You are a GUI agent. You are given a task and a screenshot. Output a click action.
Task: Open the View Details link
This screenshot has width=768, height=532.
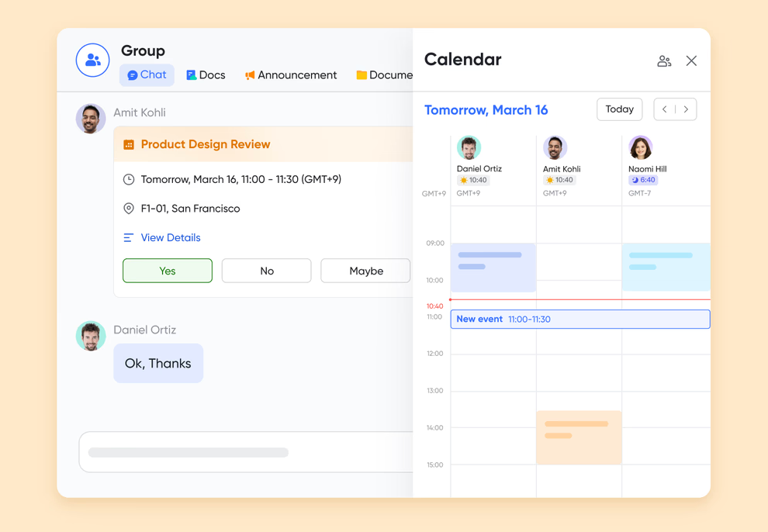pyautogui.click(x=171, y=238)
